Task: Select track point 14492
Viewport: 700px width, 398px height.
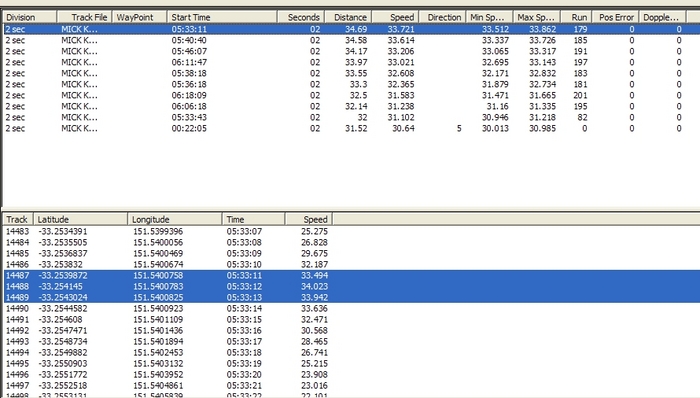Action: [352, 331]
